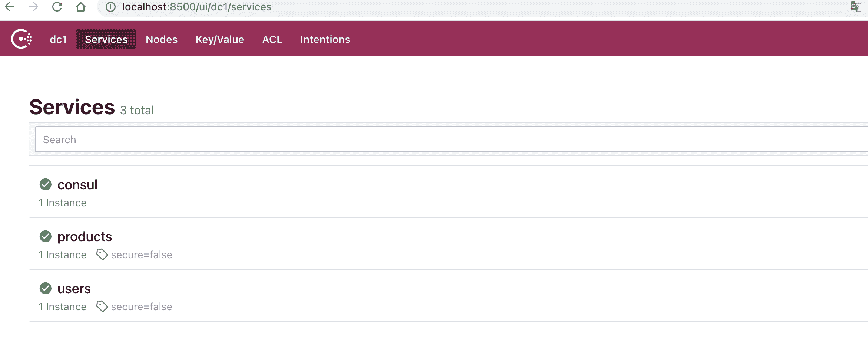Focus the services Search field
Screen dimensions: 868x354
[x=445, y=140]
